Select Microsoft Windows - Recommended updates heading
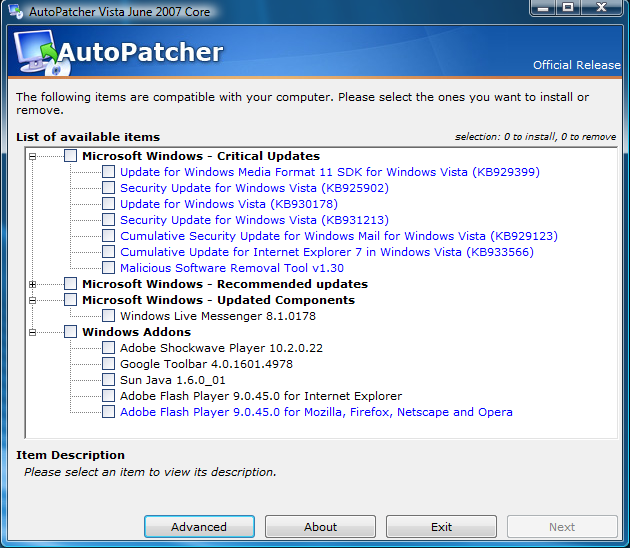 (x=225, y=284)
